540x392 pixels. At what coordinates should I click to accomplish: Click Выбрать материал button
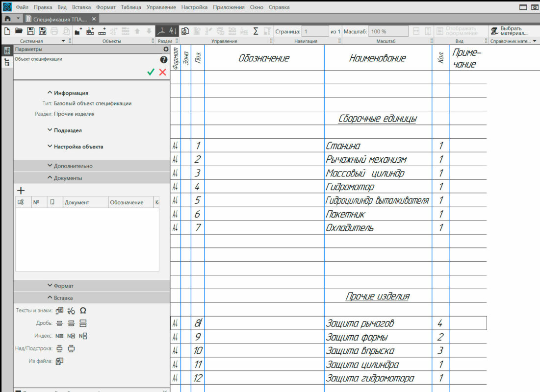[x=510, y=31]
